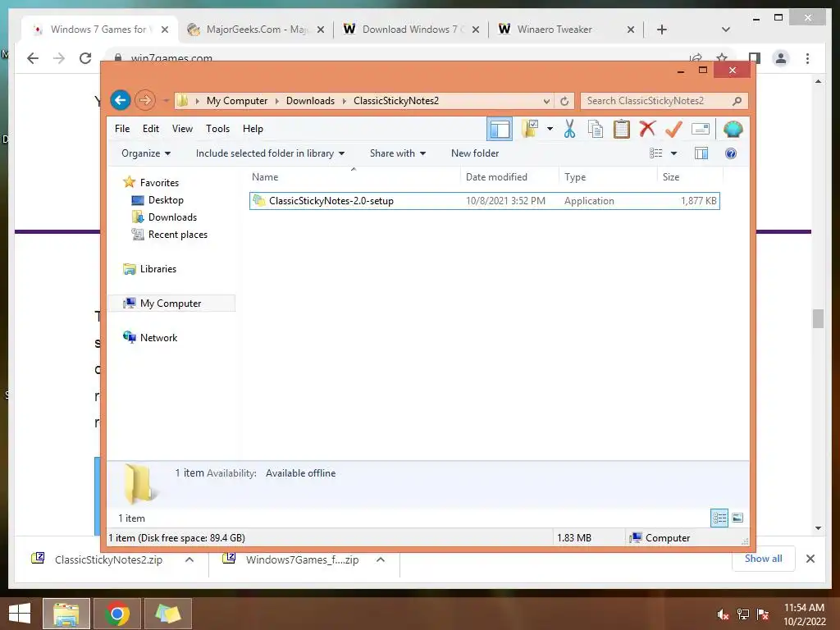Select Recent places in Favorites
The image size is (840, 630).
point(169,234)
